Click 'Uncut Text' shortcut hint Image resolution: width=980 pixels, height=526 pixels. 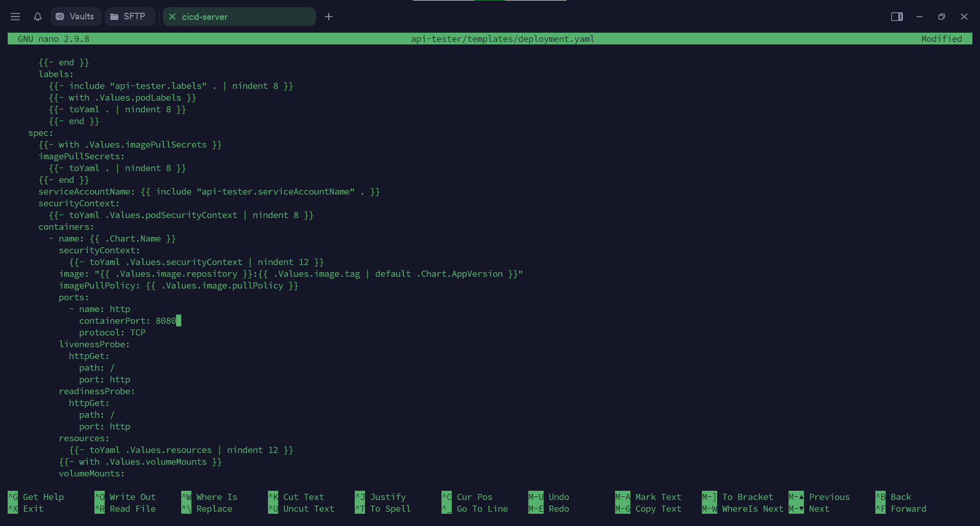pos(301,509)
